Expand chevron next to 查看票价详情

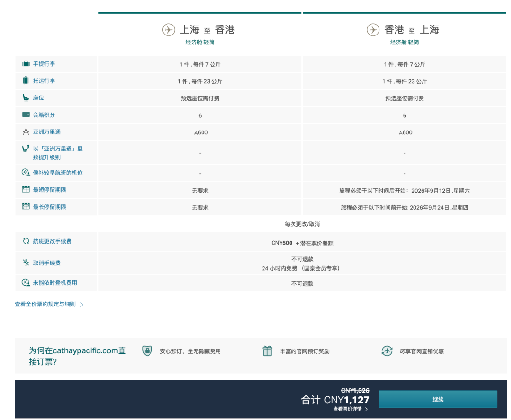[366, 409]
